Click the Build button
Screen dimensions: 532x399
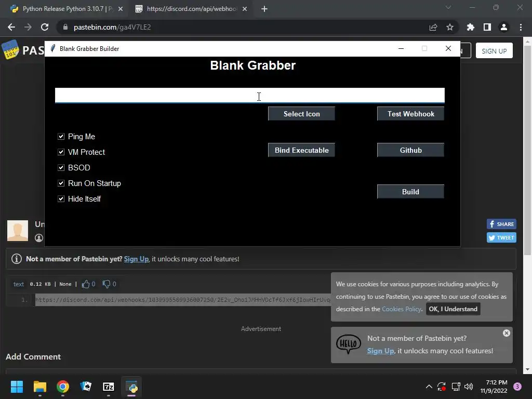[x=410, y=192]
